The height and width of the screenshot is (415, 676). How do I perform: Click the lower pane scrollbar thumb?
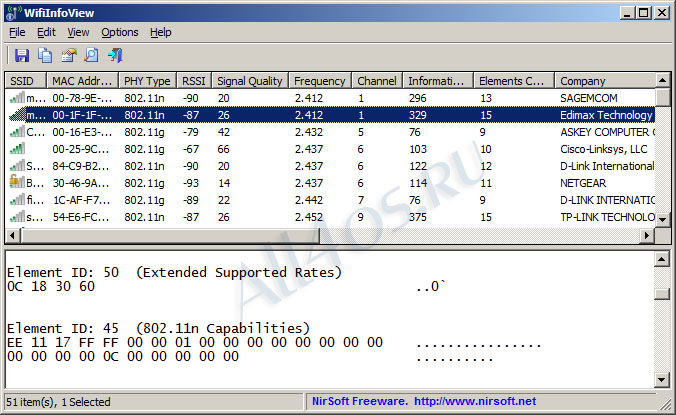click(x=662, y=293)
